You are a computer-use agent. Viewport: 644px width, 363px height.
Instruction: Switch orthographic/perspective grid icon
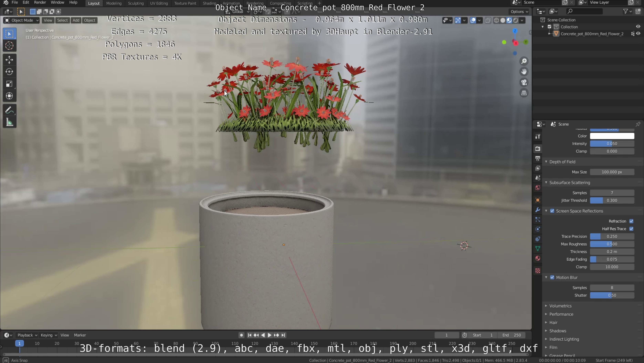[524, 93]
